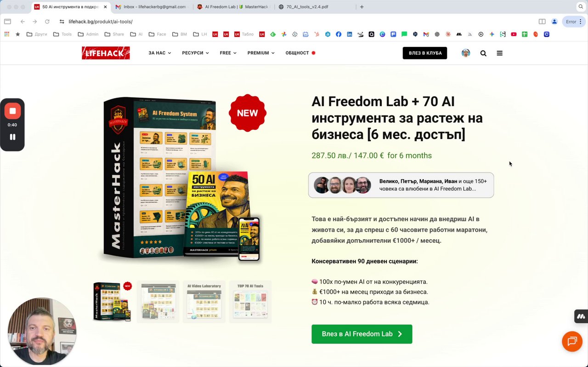
Task: Select the AI Video Laboratory thumbnail
Action: pyautogui.click(x=204, y=301)
